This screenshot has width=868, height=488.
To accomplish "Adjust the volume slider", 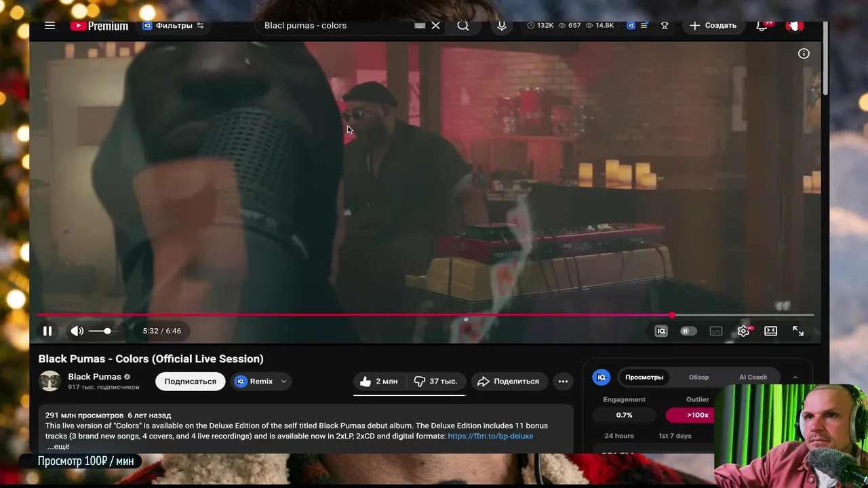I will (102, 331).
